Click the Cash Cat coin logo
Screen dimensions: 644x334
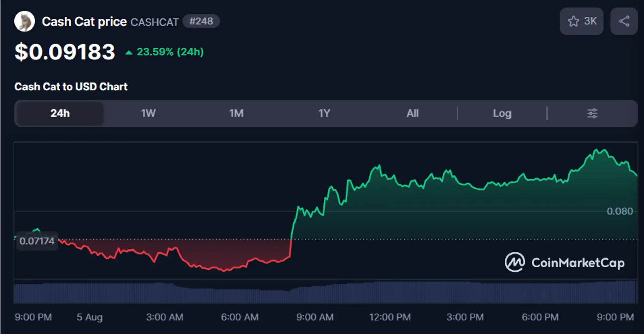[24, 21]
